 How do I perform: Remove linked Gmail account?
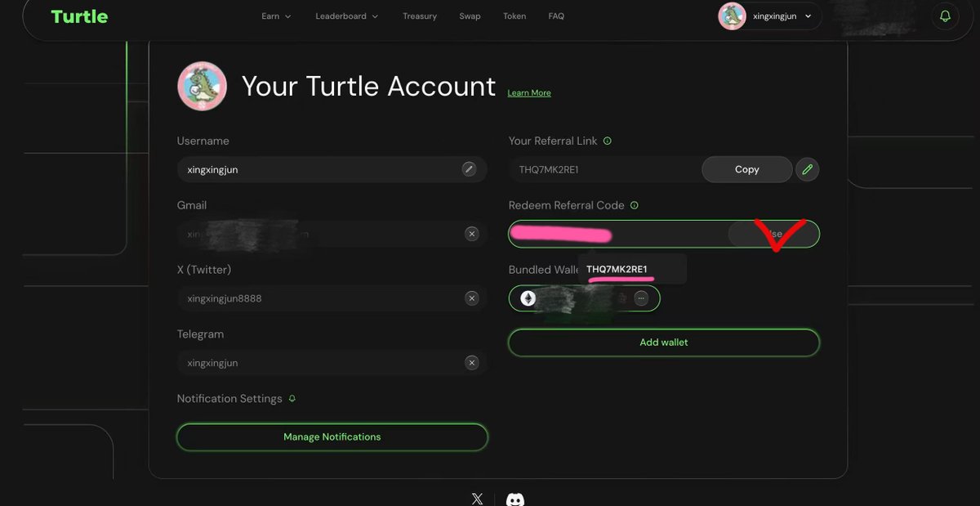pos(471,234)
